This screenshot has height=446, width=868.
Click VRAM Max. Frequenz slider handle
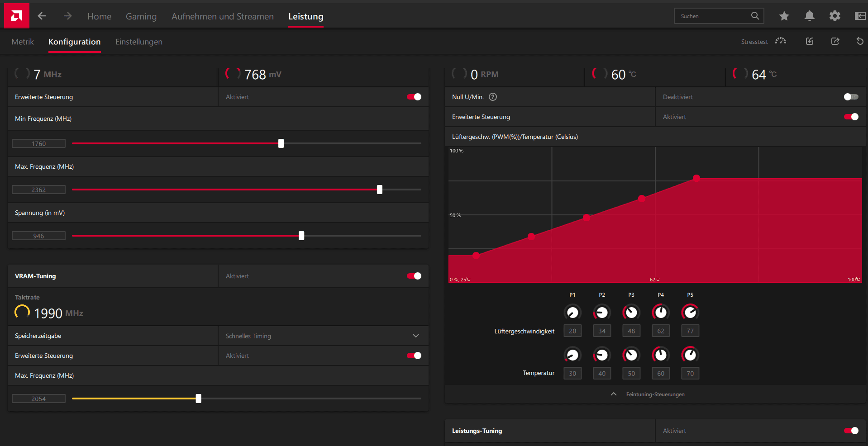pos(198,399)
